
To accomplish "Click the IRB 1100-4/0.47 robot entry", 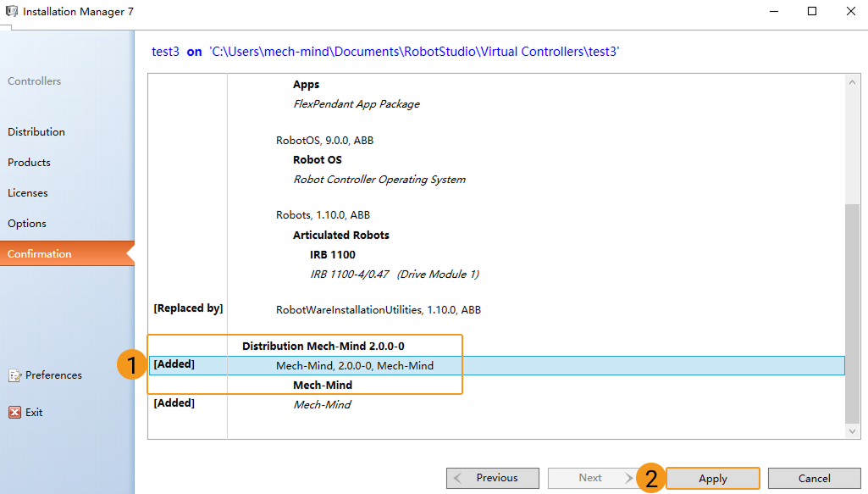I will tap(395, 275).
